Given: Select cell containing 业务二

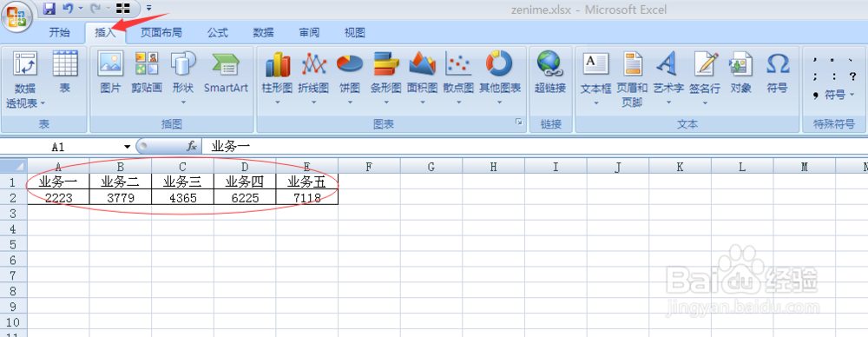Looking at the screenshot, I should 121,182.
